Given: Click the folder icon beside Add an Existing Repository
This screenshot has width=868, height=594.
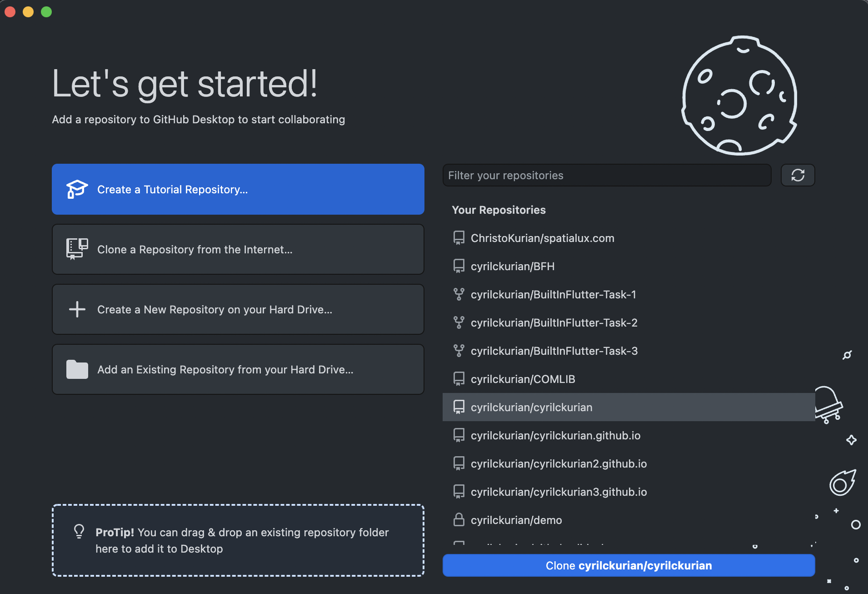Looking at the screenshot, I should (x=77, y=369).
